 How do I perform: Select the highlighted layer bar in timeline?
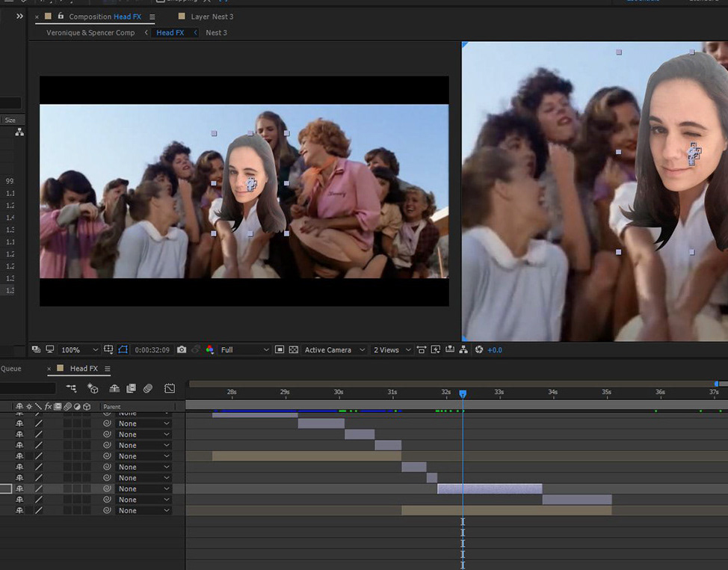(x=490, y=488)
